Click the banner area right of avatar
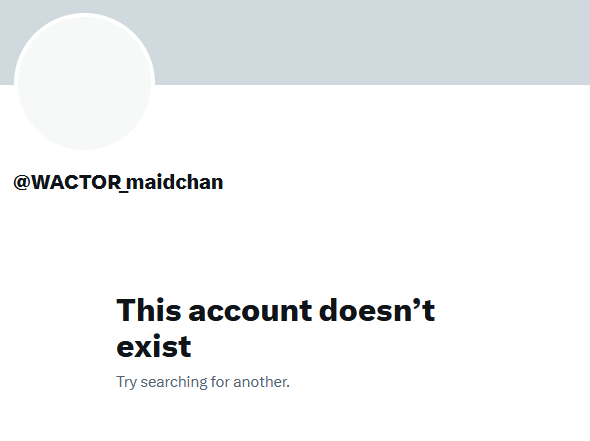This screenshot has height=441, width=590. coord(373,42)
